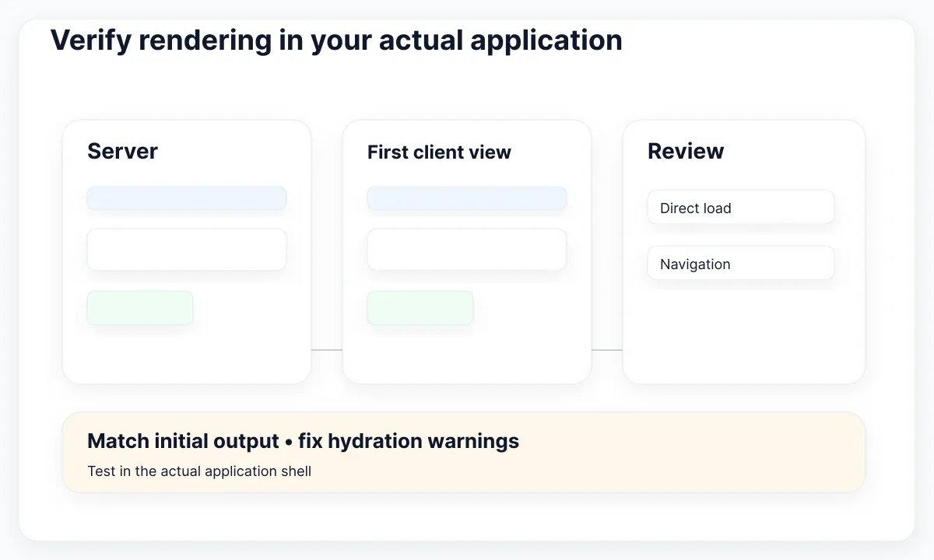This screenshot has height=560, width=934.
Task: Click the First client view heading
Action: [x=439, y=152]
